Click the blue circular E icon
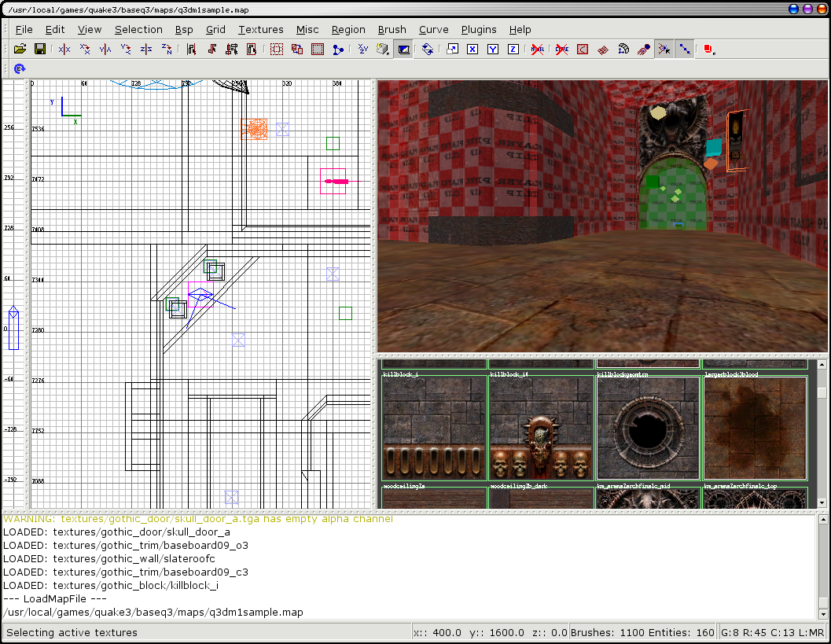The image size is (831, 644). pos(20,69)
